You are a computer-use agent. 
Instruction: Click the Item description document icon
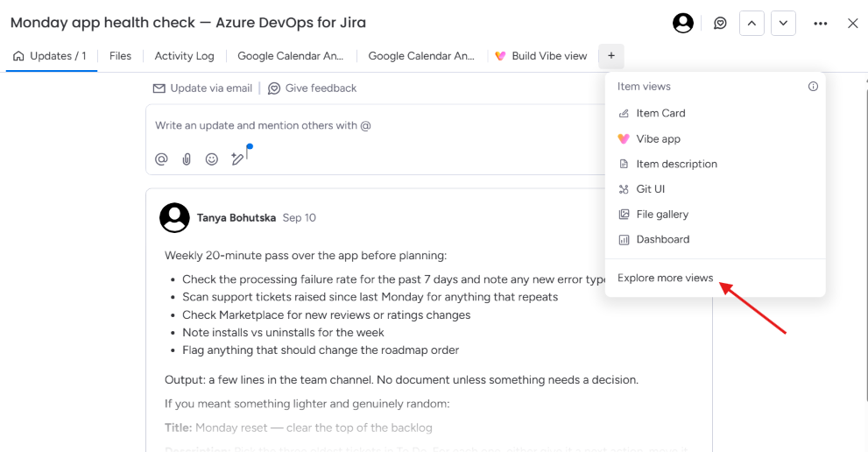click(624, 164)
